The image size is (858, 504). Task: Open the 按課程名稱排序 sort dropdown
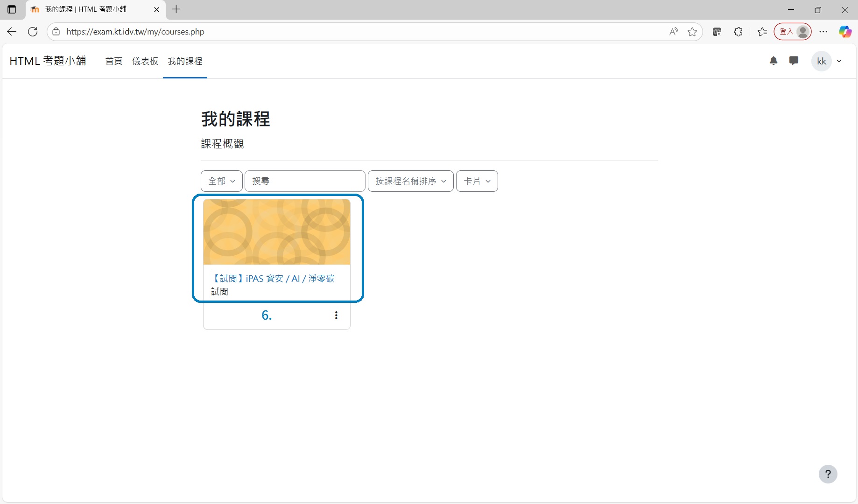coord(410,181)
